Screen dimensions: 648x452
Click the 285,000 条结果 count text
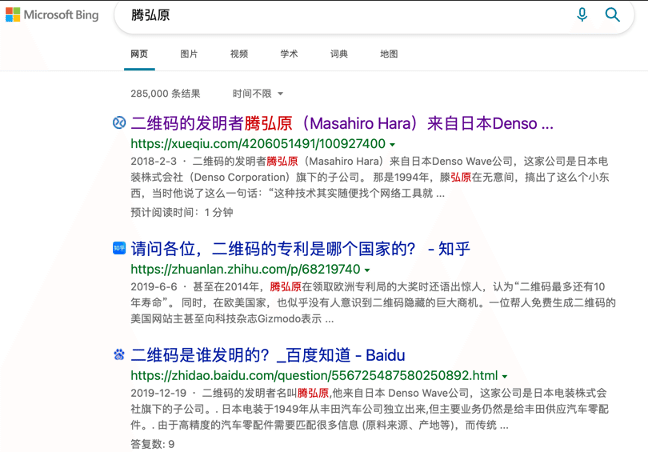point(165,94)
